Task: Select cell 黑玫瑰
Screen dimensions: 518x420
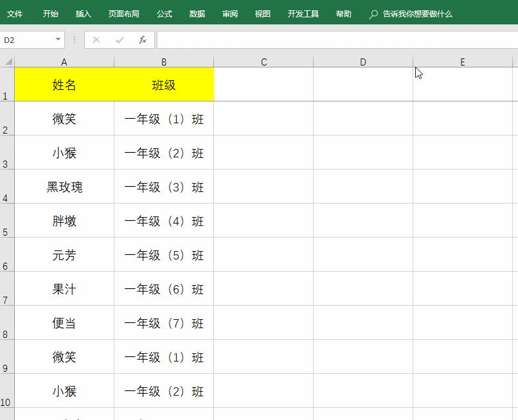Action: [64, 186]
